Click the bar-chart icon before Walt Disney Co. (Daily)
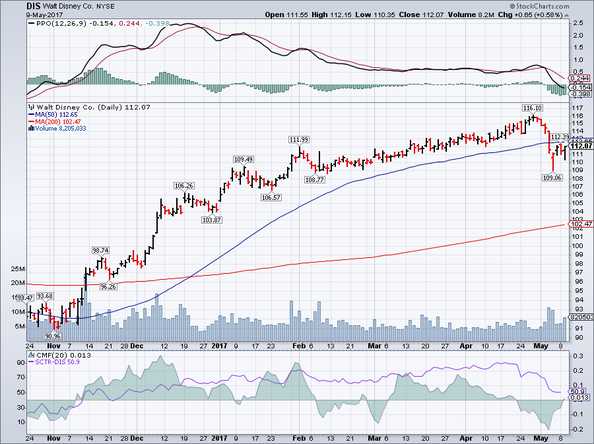594x444 pixels. click(x=31, y=108)
